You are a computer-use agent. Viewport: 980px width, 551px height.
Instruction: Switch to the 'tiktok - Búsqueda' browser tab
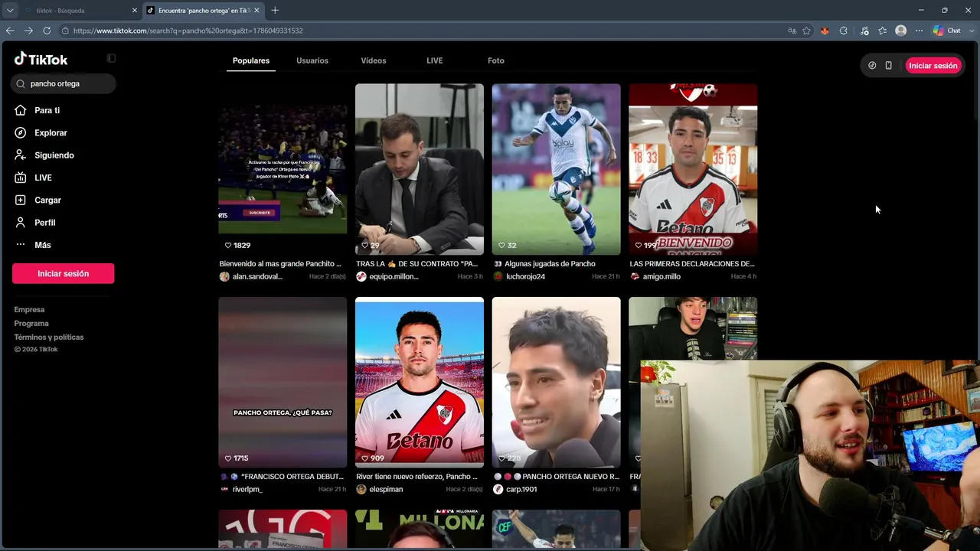pyautogui.click(x=80, y=11)
